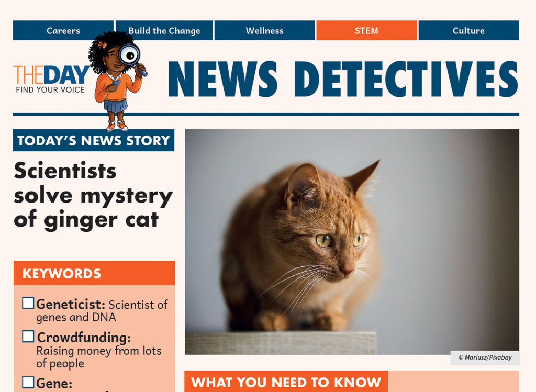The image size is (536, 392).
Task: Switch to the Wellness tab
Action: (x=264, y=30)
